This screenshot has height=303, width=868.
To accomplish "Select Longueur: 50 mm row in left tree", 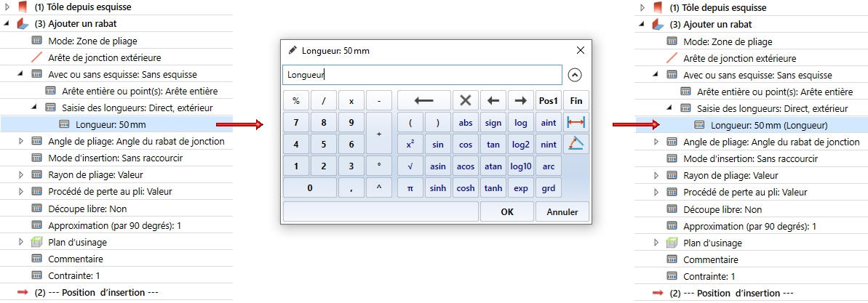I will [116, 124].
